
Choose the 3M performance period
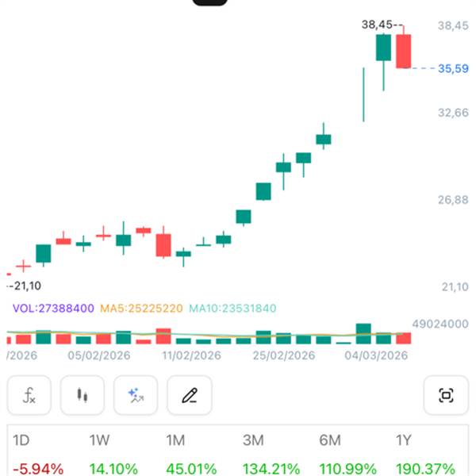point(255,440)
